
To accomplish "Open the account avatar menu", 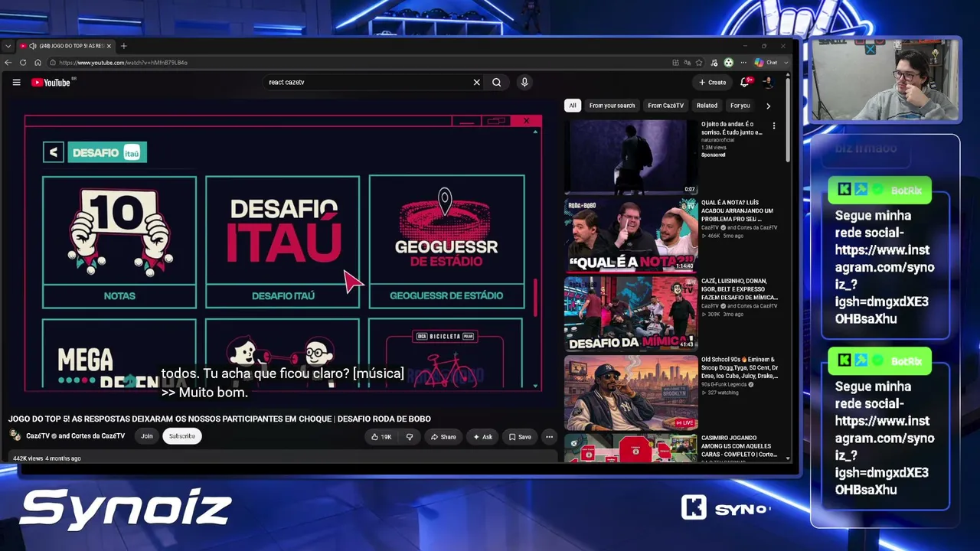I will coord(767,83).
